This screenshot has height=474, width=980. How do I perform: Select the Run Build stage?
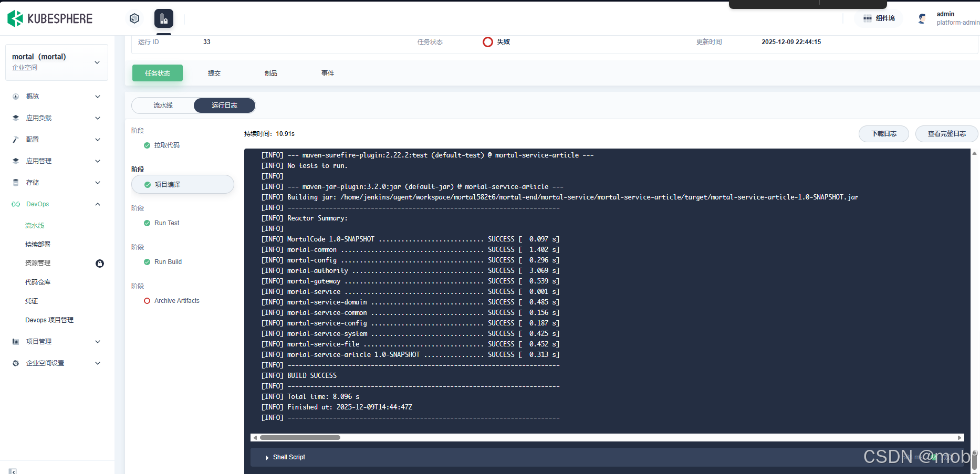point(168,262)
